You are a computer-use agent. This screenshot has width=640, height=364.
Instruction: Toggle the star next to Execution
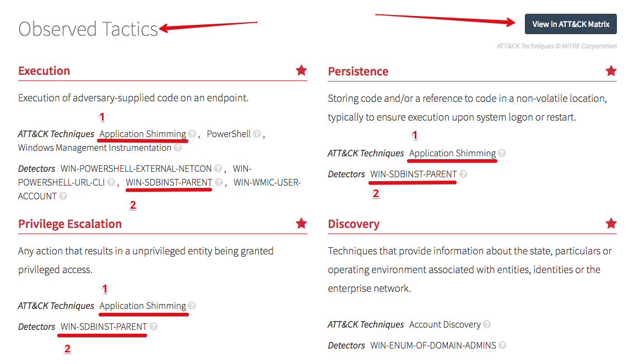[301, 70]
